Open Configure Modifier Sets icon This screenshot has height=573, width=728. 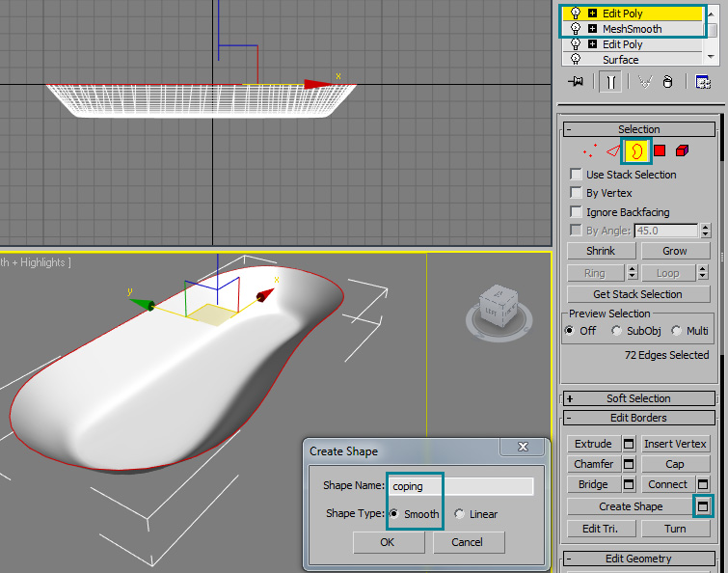pyautogui.click(x=703, y=83)
